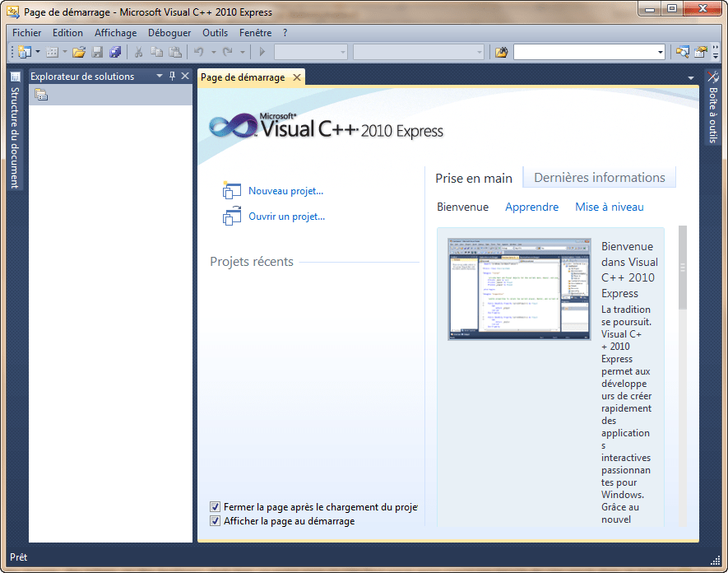
Task: Click the Visual C++ 2010 Express logo
Action: pyautogui.click(x=326, y=125)
